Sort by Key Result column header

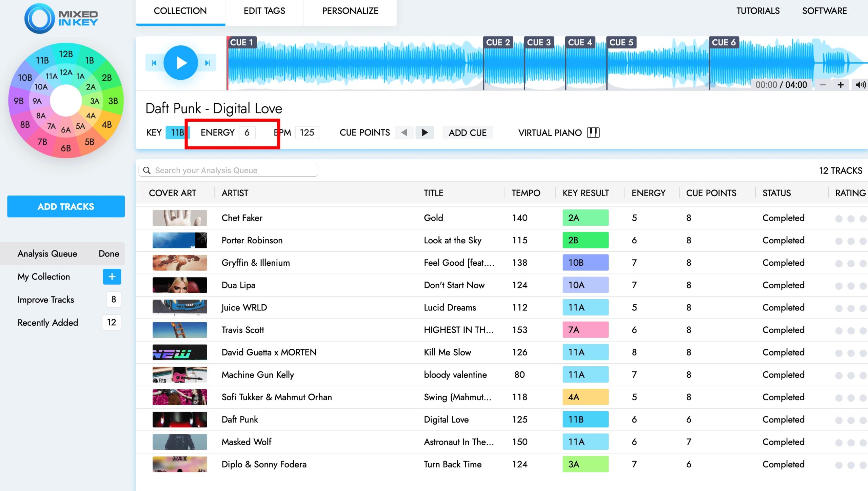click(586, 193)
